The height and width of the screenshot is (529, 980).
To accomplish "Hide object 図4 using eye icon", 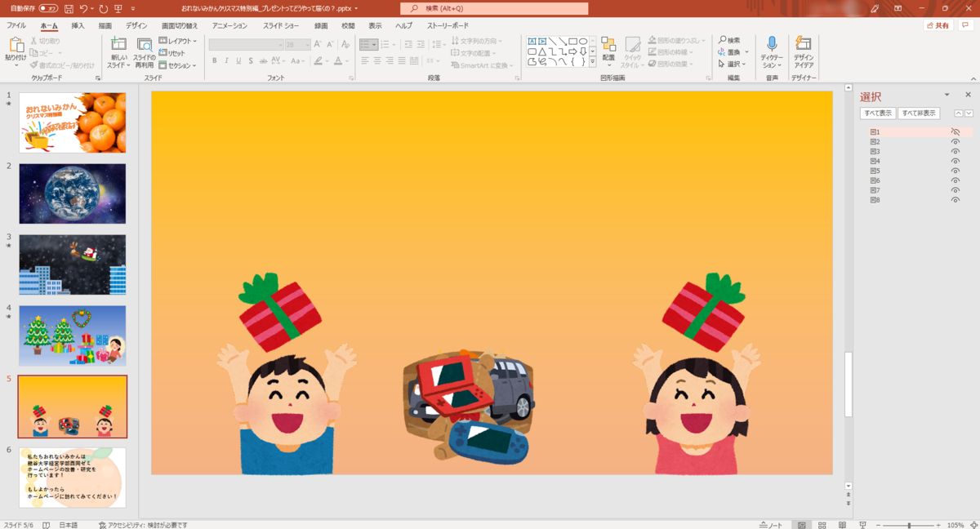I will pos(955,161).
